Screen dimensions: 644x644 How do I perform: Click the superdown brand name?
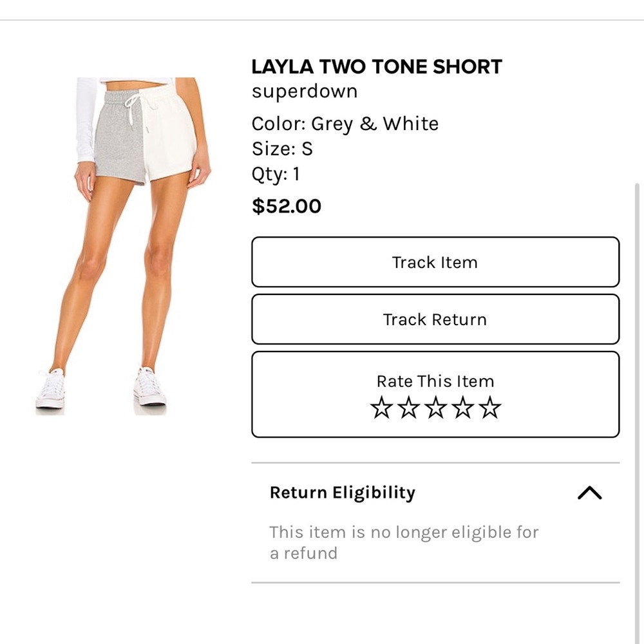(304, 91)
